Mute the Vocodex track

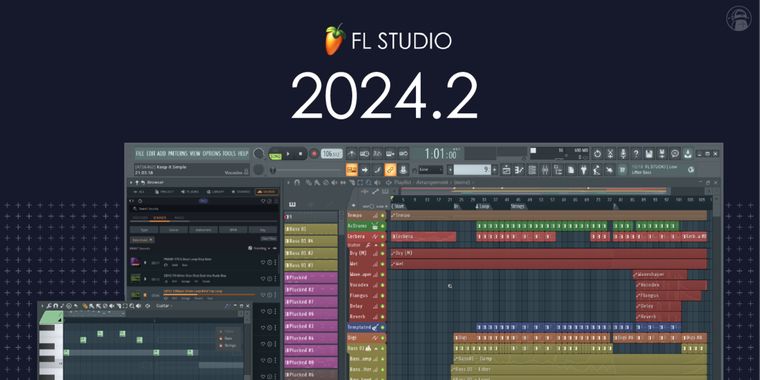[x=382, y=285]
